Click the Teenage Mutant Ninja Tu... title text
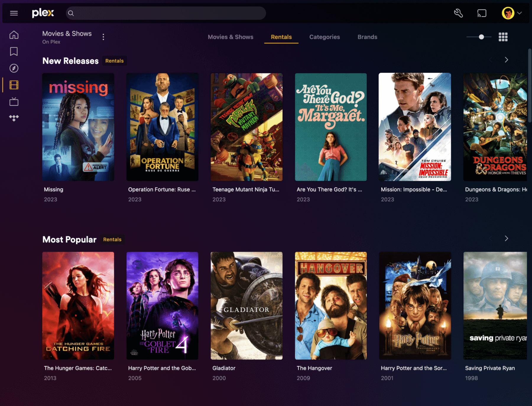The image size is (532, 406). 246,190
